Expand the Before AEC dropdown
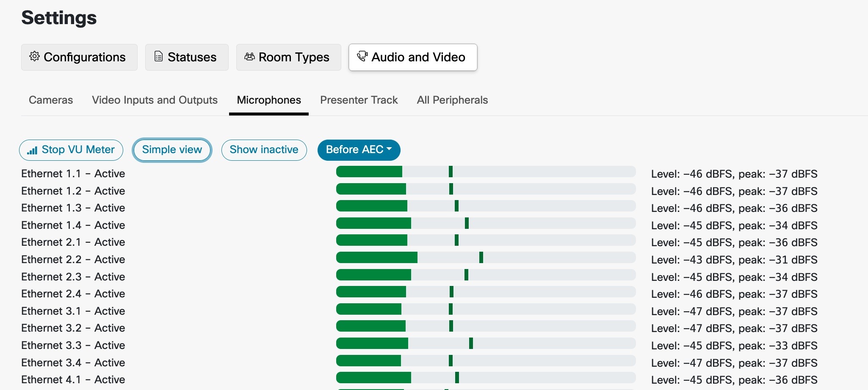 point(359,150)
